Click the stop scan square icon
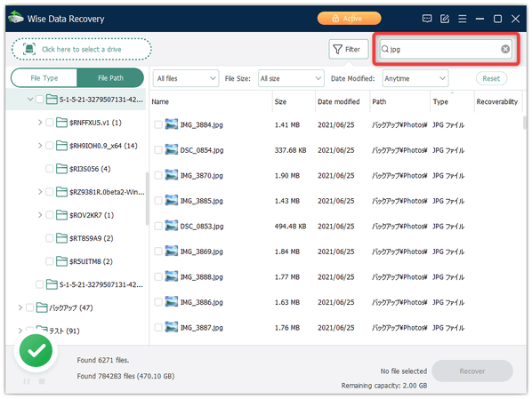Screen dimensions: 532x399 tap(42, 381)
